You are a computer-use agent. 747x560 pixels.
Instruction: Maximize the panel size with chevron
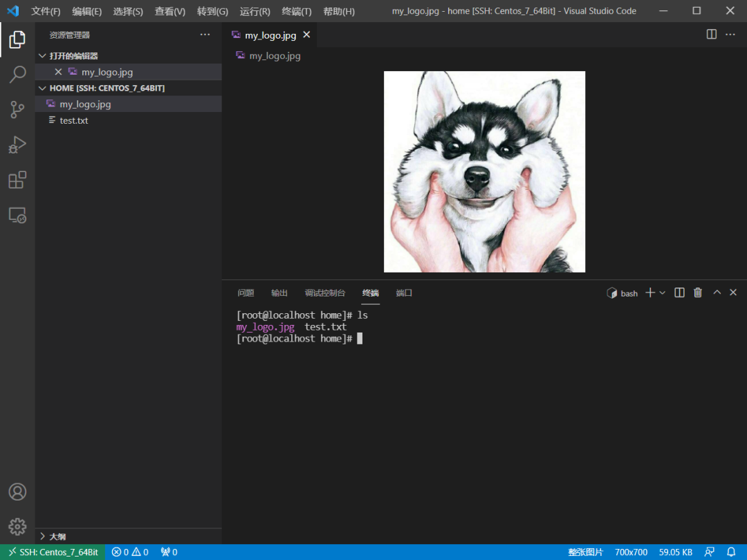717,292
